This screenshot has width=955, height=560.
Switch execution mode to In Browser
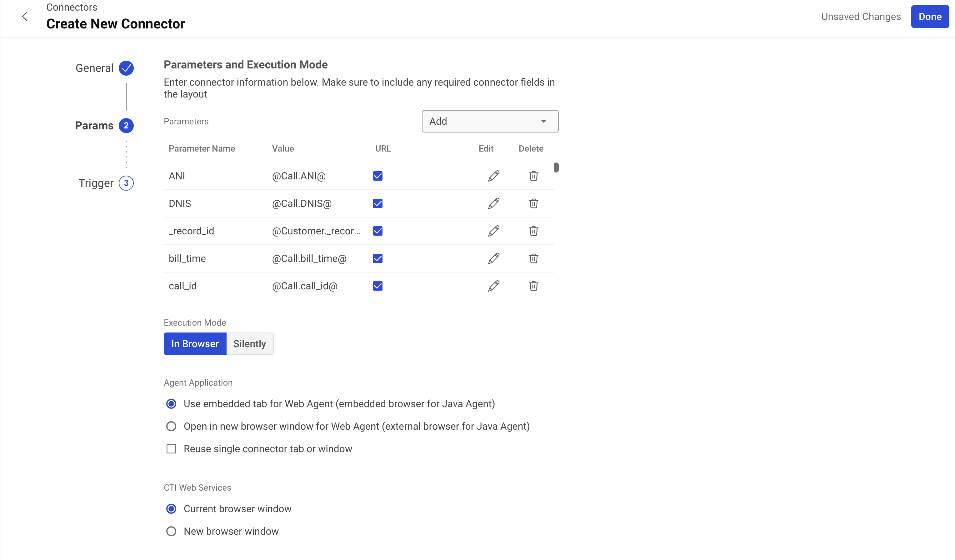(x=195, y=344)
